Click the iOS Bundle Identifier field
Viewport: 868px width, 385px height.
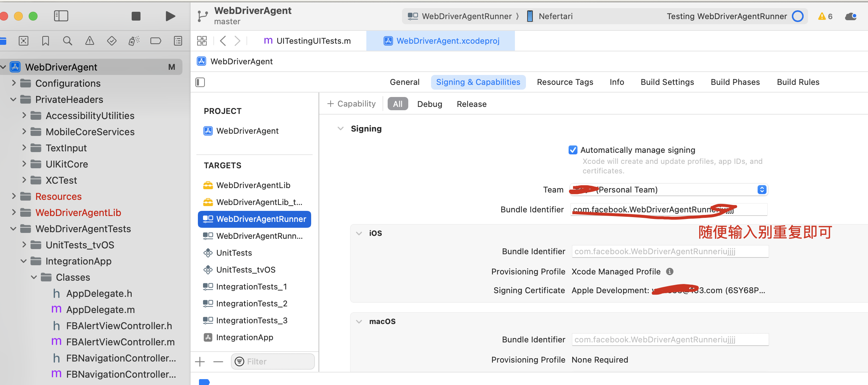pos(670,251)
